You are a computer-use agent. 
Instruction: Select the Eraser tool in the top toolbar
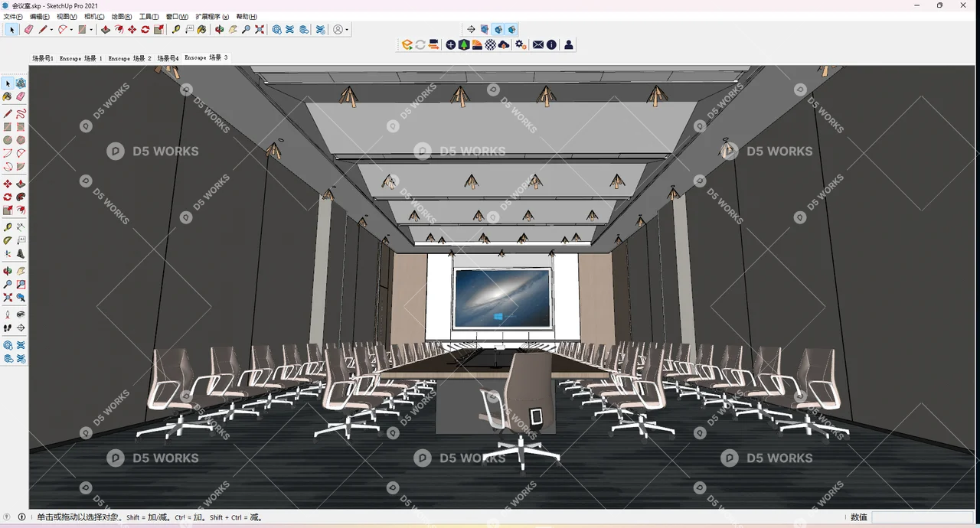(x=28, y=29)
